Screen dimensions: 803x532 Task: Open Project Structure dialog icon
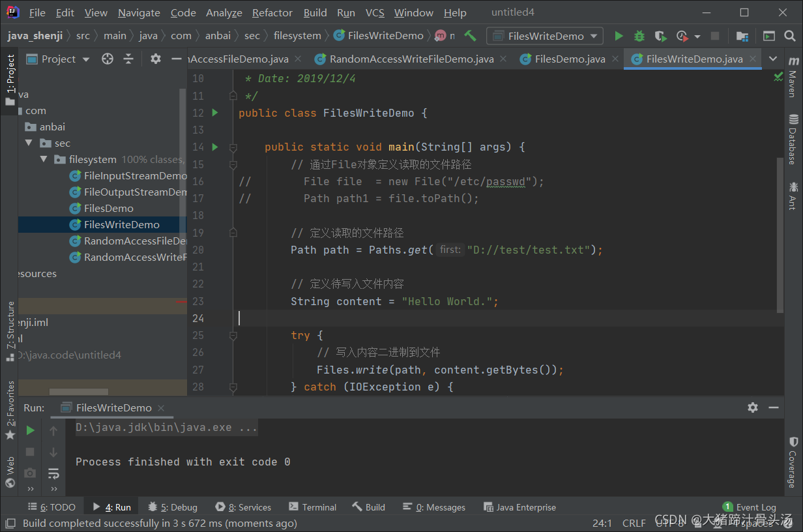coord(742,36)
